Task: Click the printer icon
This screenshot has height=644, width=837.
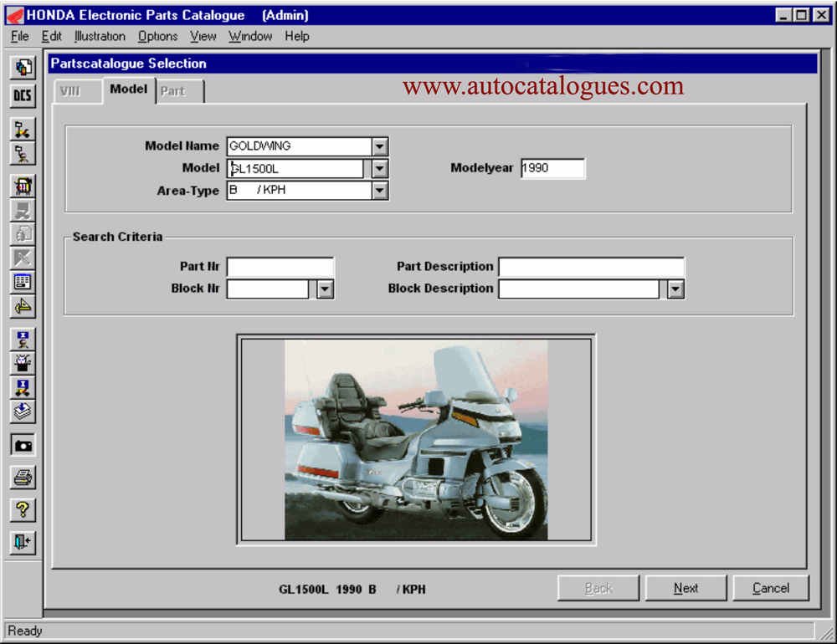Action: coord(23,478)
